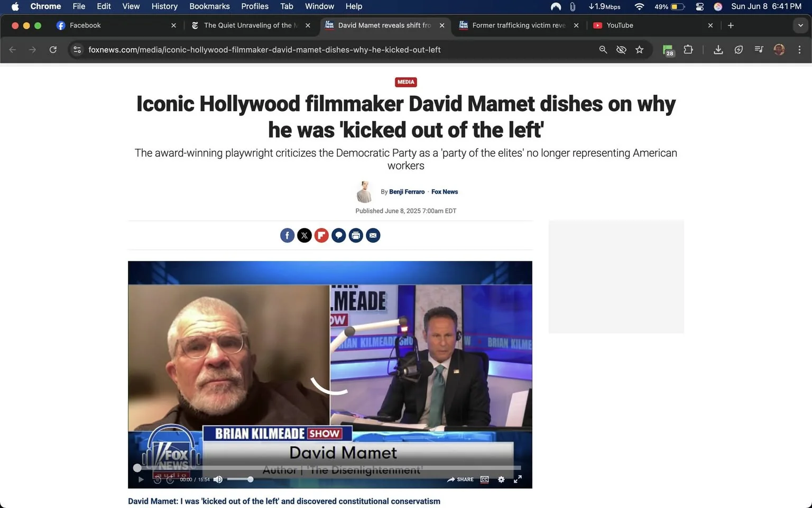Print the article using printer icon
Screen dimensions: 812x508
click(356, 235)
